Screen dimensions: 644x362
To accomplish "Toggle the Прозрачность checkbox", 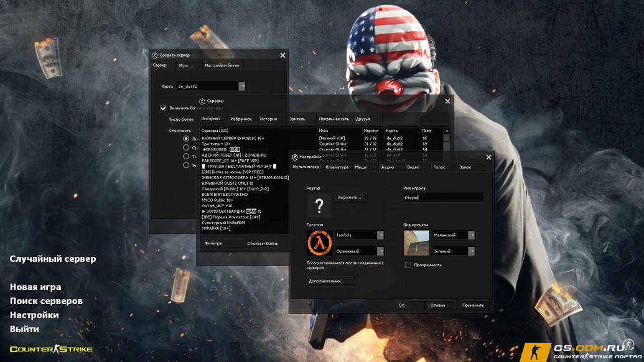I will (x=408, y=265).
